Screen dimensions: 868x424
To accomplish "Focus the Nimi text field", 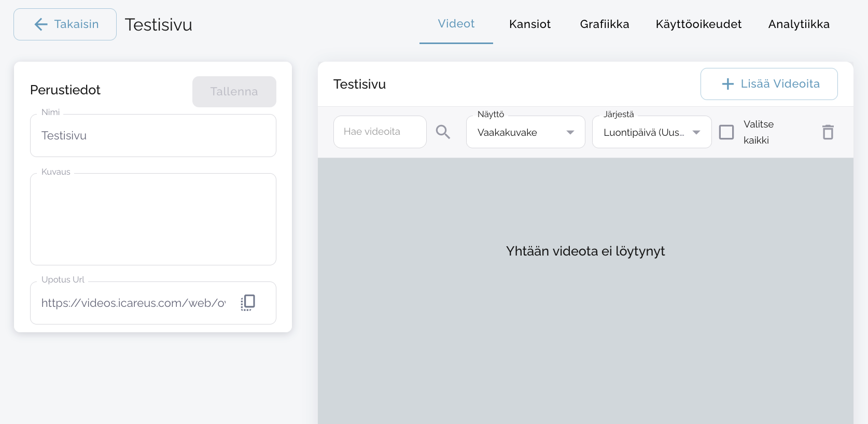I will pos(153,136).
